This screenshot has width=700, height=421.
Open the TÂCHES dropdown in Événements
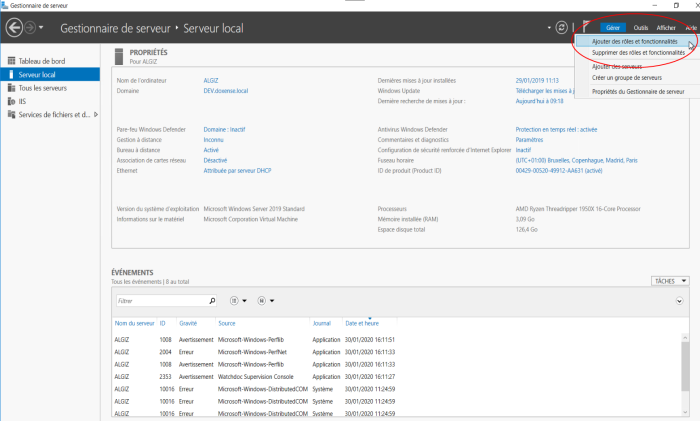[669, 281]
